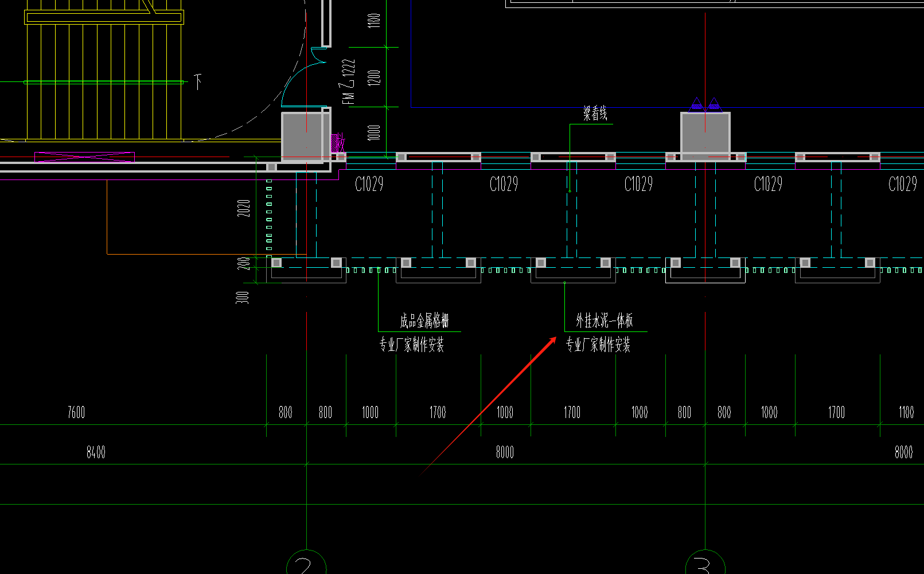Select the 下 stair direction label
924x574 pixels.
[x=198, y=81]
